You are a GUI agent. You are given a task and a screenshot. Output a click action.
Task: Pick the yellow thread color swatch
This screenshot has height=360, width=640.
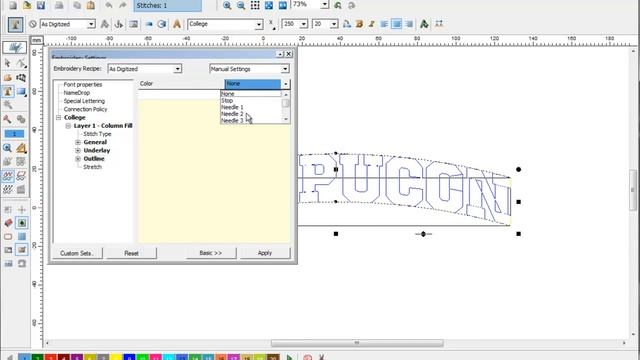coord(116,358)
